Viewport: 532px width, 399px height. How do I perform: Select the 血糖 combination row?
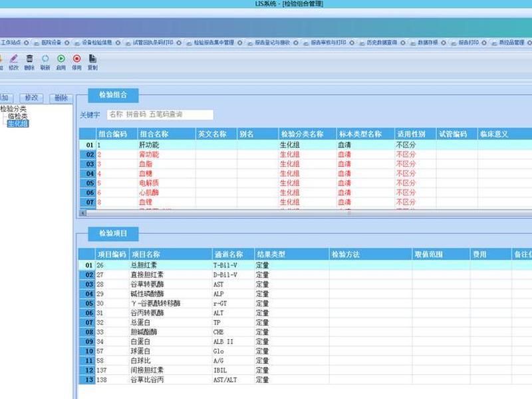click(x=305, y=174)
